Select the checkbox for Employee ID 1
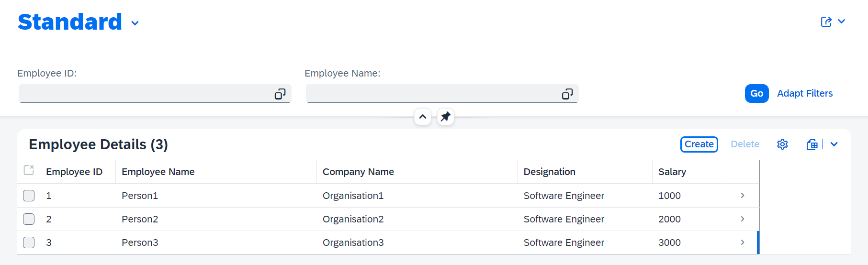Viewport: 868px width, 265px height. pyautogui.click(x=29, y=196)
